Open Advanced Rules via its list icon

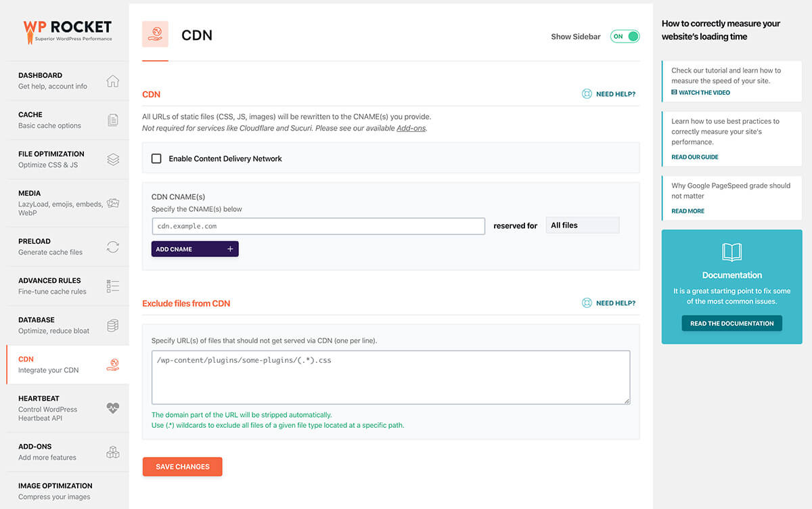click(x=113, y=286)
